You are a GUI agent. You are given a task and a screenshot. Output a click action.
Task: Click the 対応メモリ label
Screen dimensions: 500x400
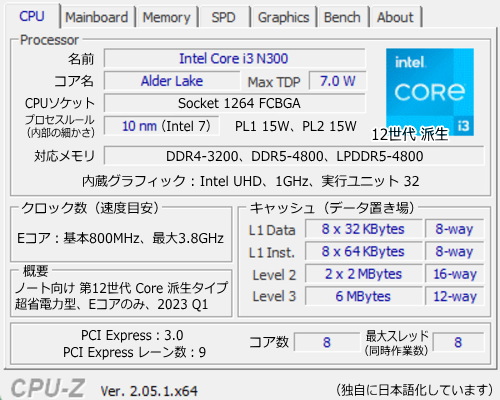pyautogui.click(x=64, y=156)
